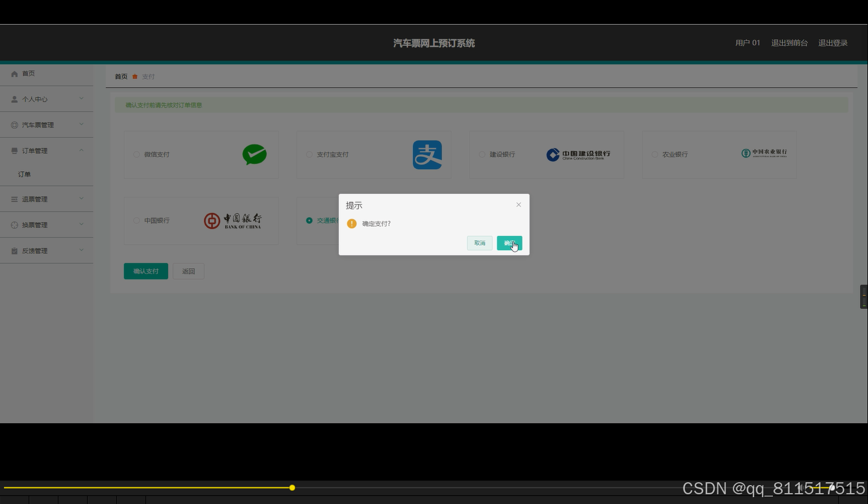Expand the 反馈管理 chevron
Viewport: 868px width, 504px height.
(81, 250)
